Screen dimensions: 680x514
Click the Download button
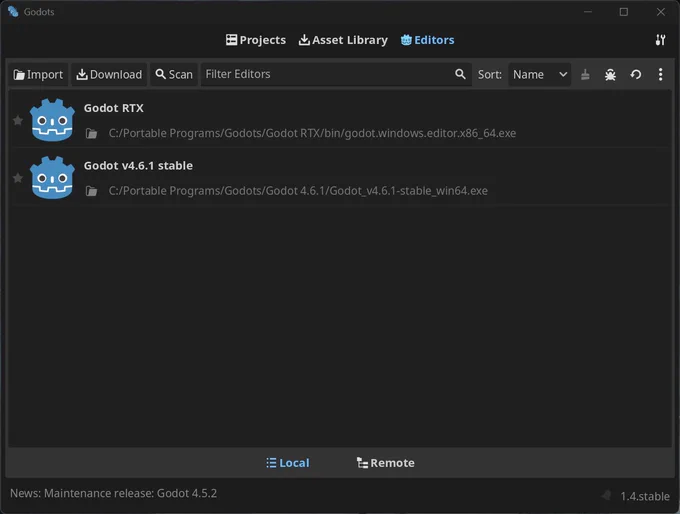tap(109, 75)
